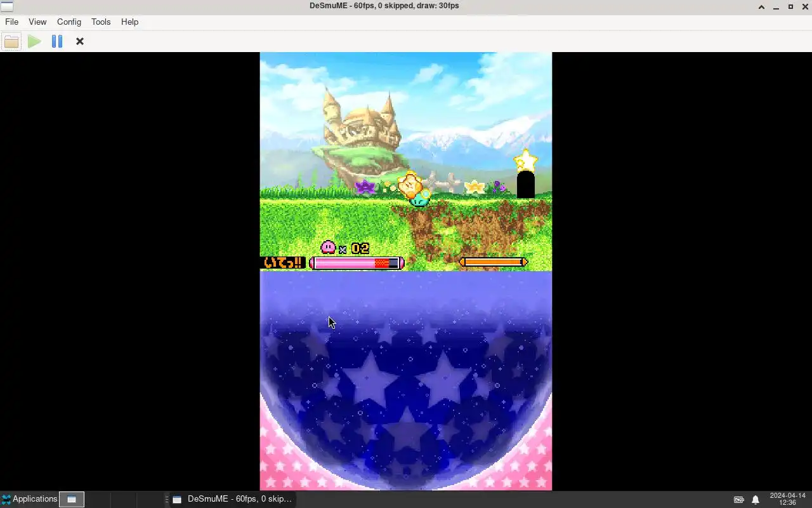Close the DeSmuME window
This screenshot has width=812, height=508.
804,6
